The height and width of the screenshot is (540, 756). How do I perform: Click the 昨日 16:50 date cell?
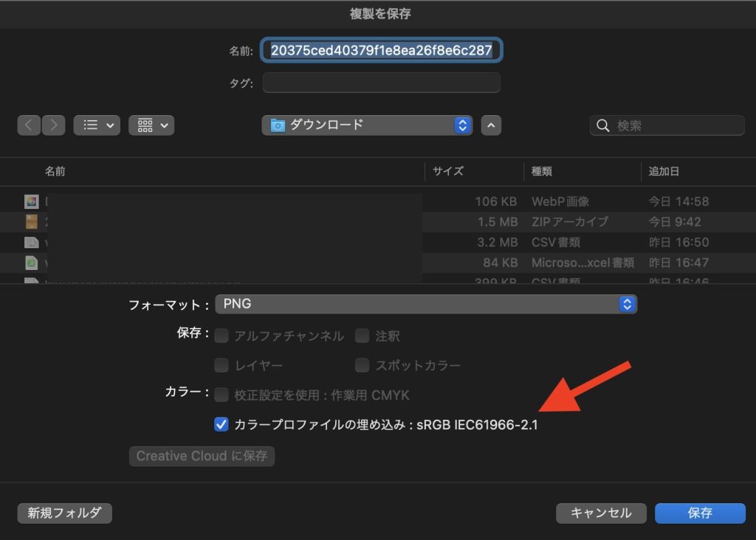tap(679, 242)
